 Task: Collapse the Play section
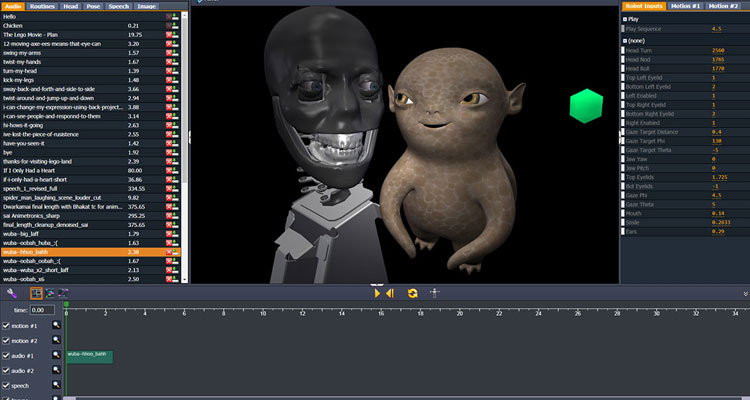click(x=625, y=18)
